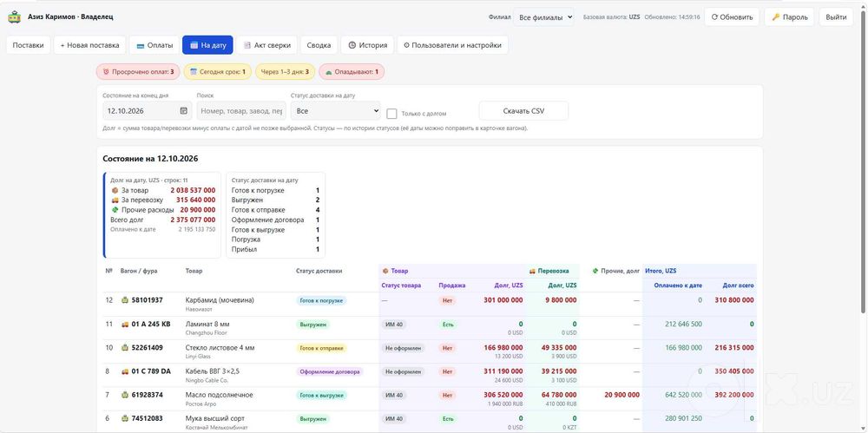Image resolution: width=868 pixels, height=433 pixels.
Task: Expand the Статус доставки на дату dropdown
Action: pyautogui.click(x=335, y=111)
